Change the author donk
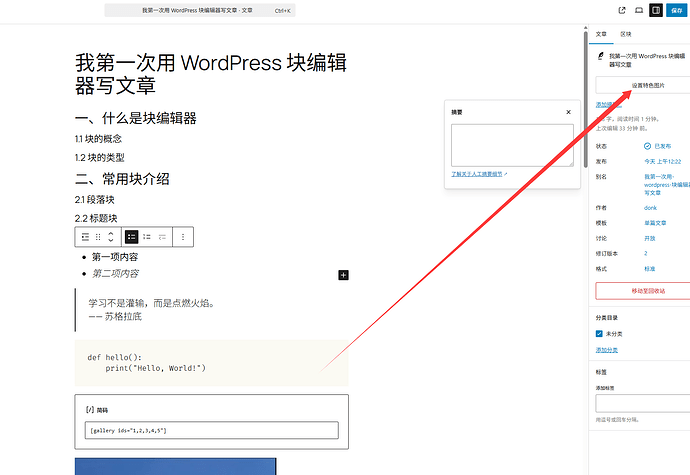 [650, 208]
